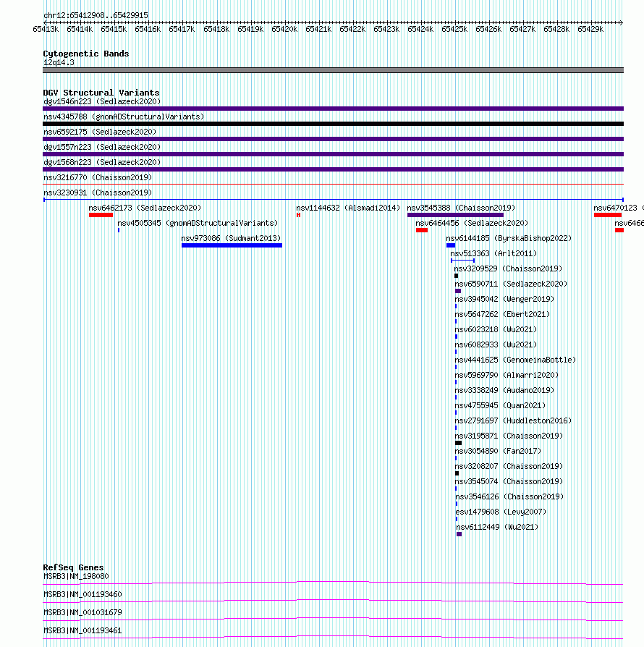Select nsv3545388 (Chaisson2019) label
Viewport: 644px width, 647px height.
461,208
